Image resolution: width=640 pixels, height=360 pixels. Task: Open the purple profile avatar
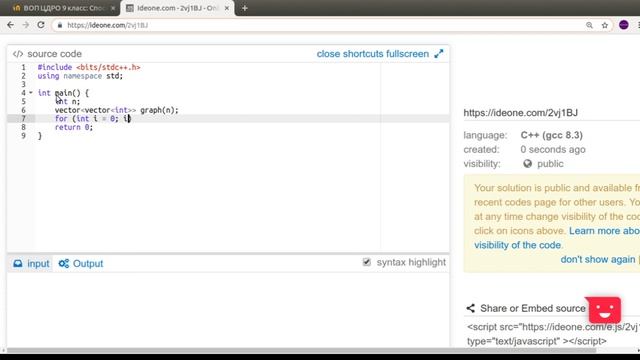[x=624, y=25]
